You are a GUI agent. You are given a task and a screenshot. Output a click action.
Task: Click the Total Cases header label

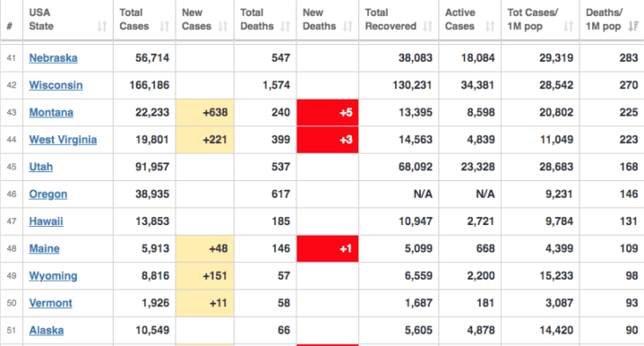(134, 19)
